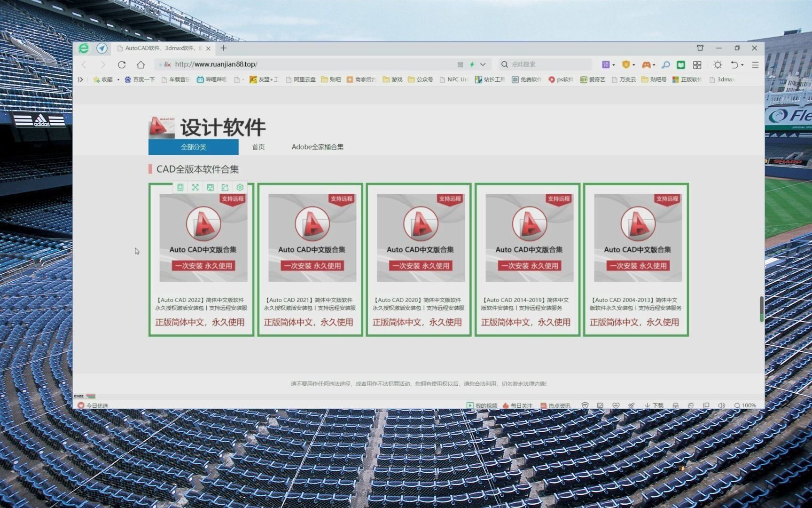This screenshot has width=812, height=508.
Task: Open the Auto CAD 2014-2019 product description link
Action: tap(525, 304)
